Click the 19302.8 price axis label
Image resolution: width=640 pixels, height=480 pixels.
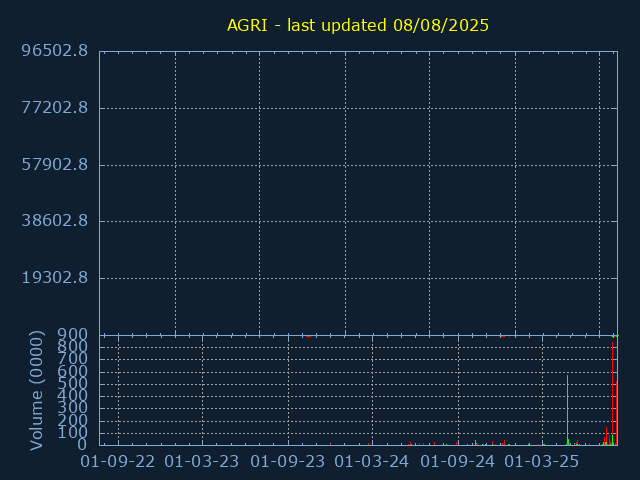[x=55, y=278]
